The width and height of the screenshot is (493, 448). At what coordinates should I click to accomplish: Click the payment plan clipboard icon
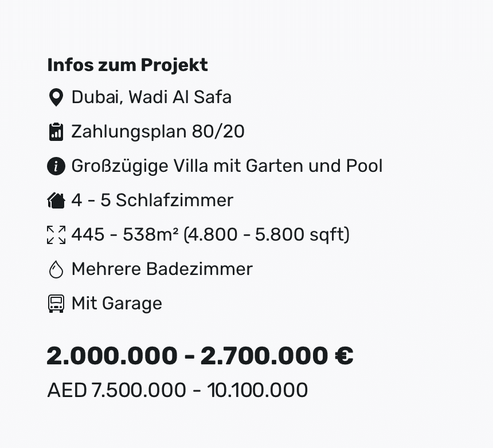tap(56, 132)
